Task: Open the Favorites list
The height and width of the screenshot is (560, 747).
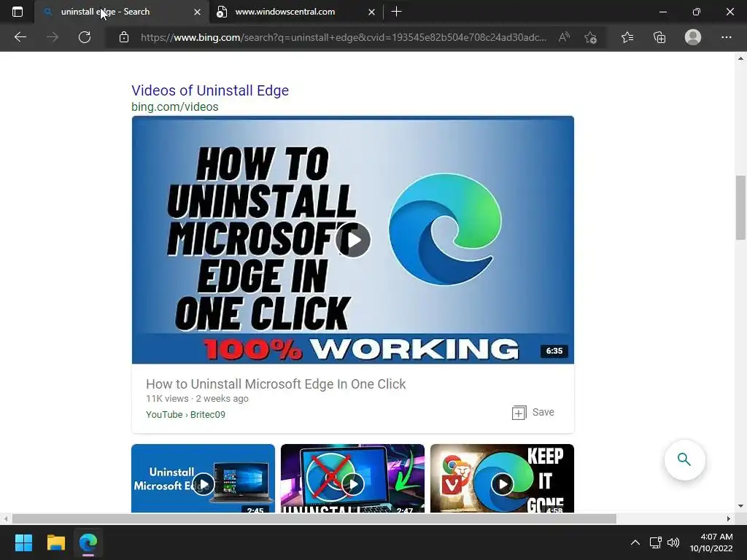Action: pos(627,37)
